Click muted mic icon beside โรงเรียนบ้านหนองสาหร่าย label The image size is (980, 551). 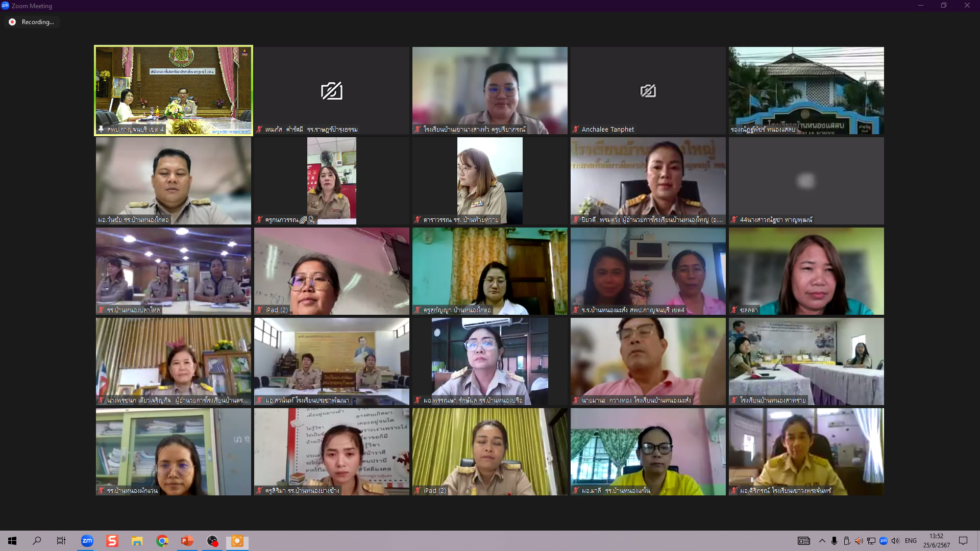734,400
